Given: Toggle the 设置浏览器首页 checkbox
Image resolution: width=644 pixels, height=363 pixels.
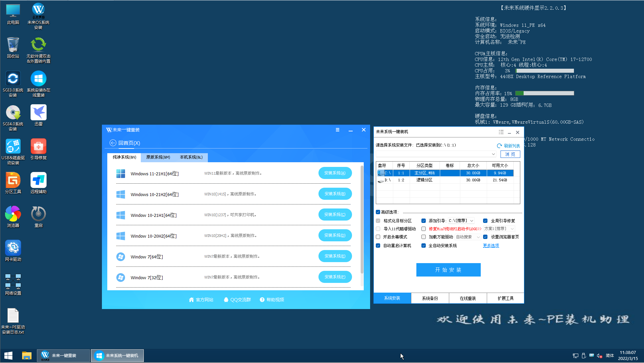Looking at the screenshot, I should pyautogui.click(x=485, y=237).
